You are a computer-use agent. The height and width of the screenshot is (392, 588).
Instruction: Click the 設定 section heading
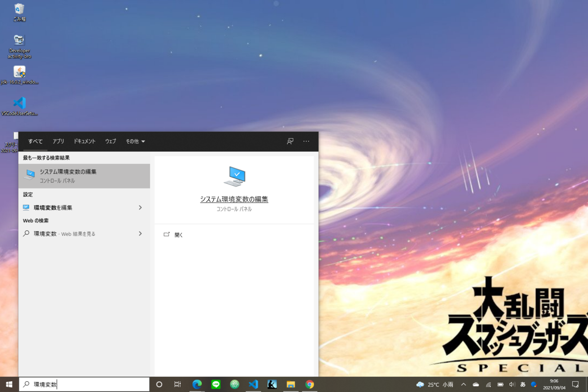[x=28, y=195]
